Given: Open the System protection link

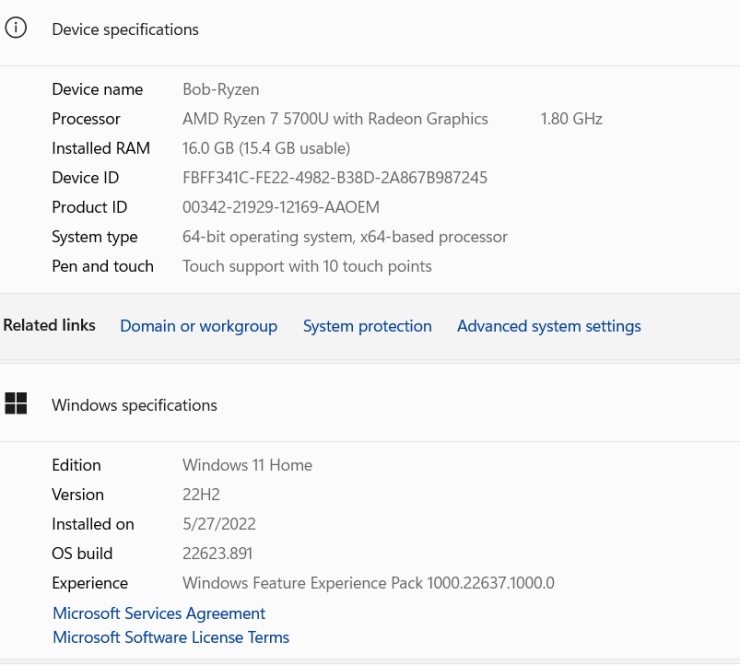Looking at the screenshot, I should coord(367,326).
